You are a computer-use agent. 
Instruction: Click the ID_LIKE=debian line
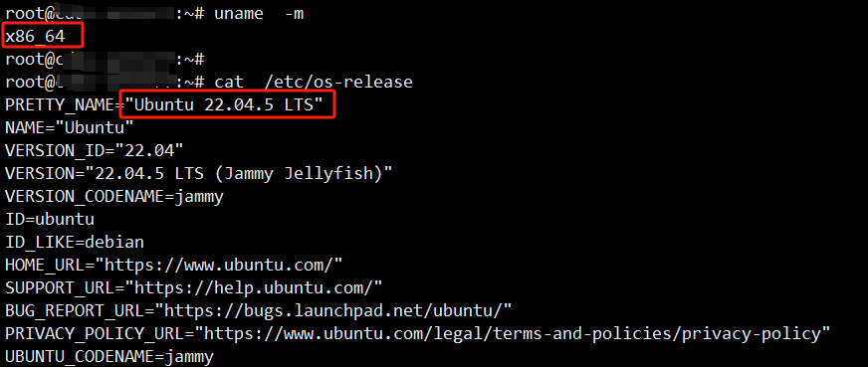pyautogui.click(x=75, y=243)
